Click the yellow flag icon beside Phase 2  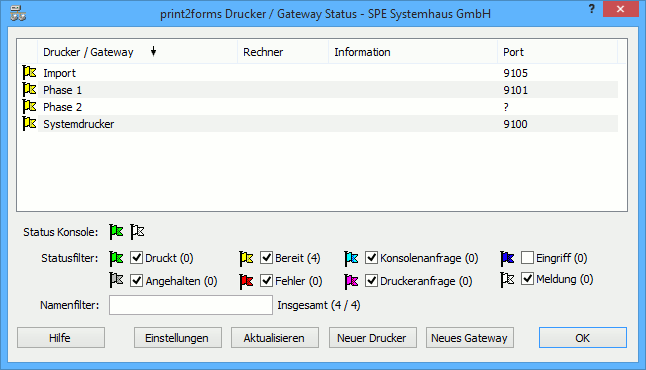(x=29, y=106)
